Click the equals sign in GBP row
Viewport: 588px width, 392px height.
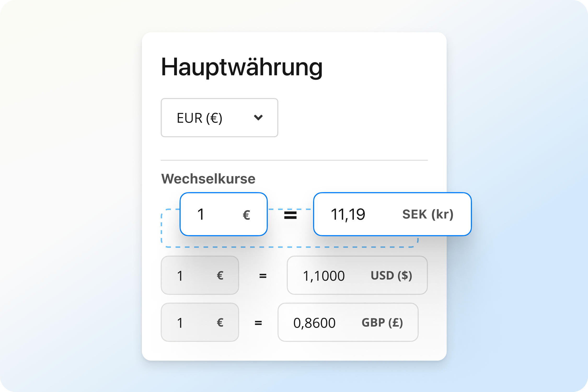pos(258,323)
